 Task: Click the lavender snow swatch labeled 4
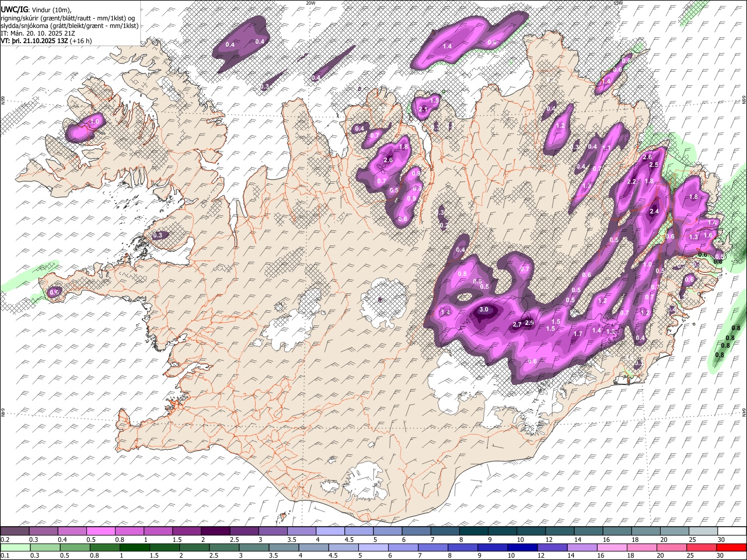pos(330,531)
